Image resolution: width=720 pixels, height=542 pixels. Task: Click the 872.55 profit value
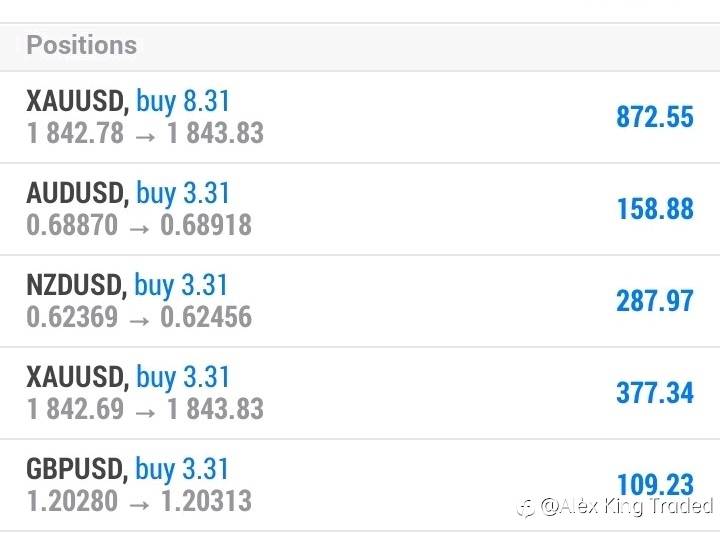click(x=654, y=117)
